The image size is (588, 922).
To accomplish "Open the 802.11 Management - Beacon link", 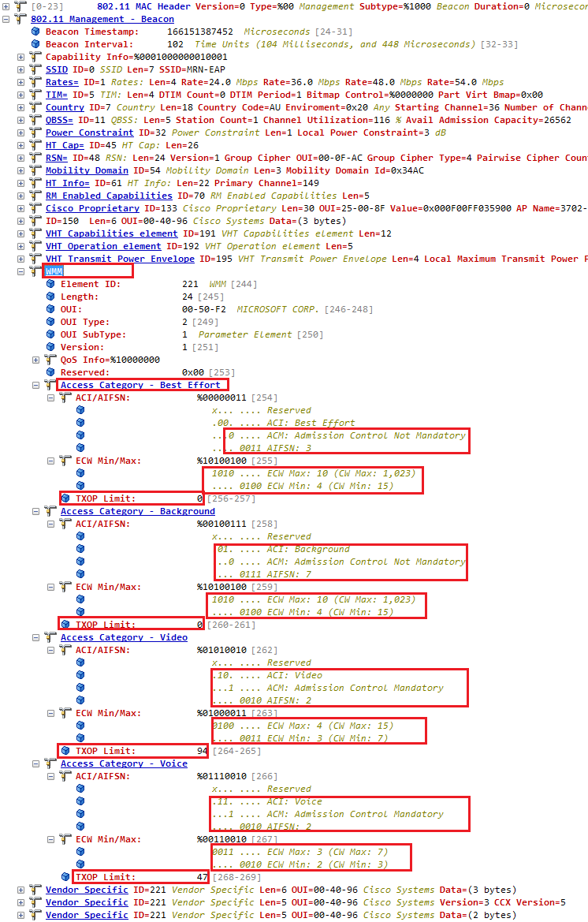I will (102, 19).
